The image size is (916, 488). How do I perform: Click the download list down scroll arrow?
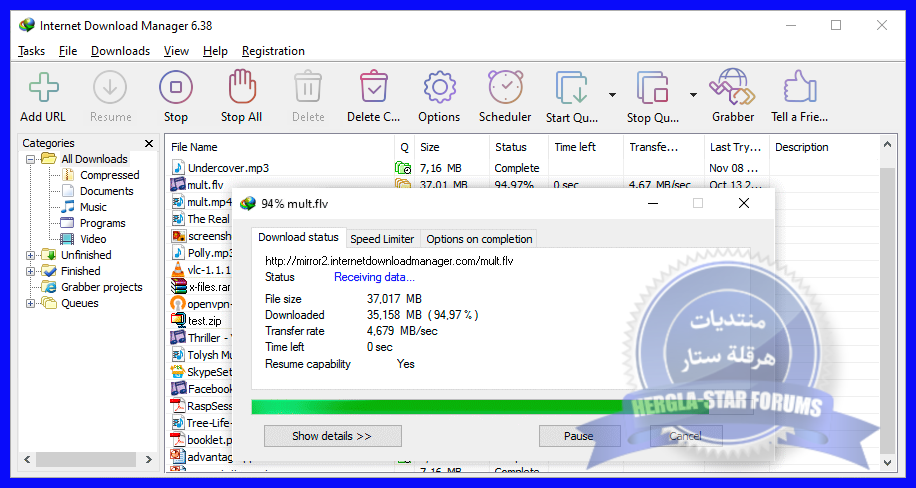pos(887,463)
